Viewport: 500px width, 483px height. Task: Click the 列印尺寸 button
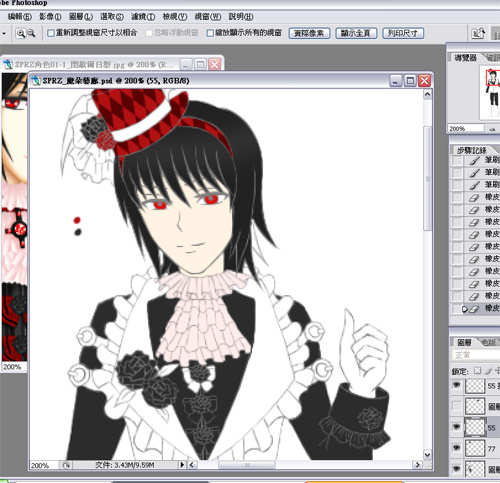[x=403, y=33]
